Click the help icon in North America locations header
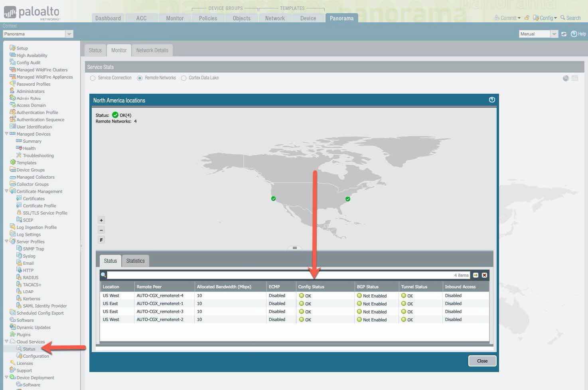This screenshot has width=588, height=390. click(x=492, y=100)
